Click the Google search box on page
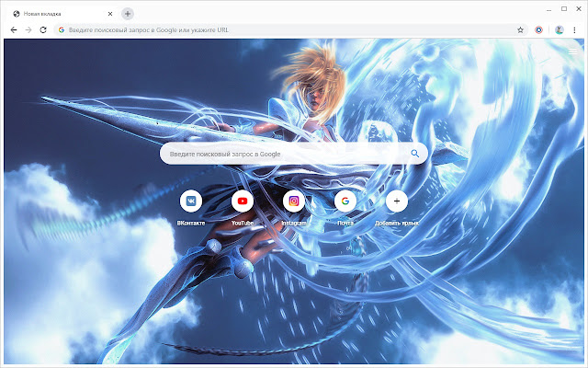 (294, 154)
